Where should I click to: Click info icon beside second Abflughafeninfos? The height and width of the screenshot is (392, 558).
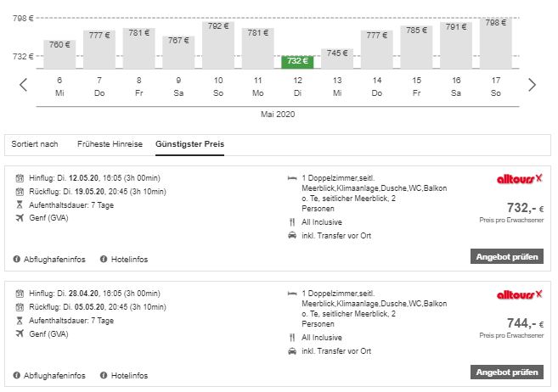point(18,375)
